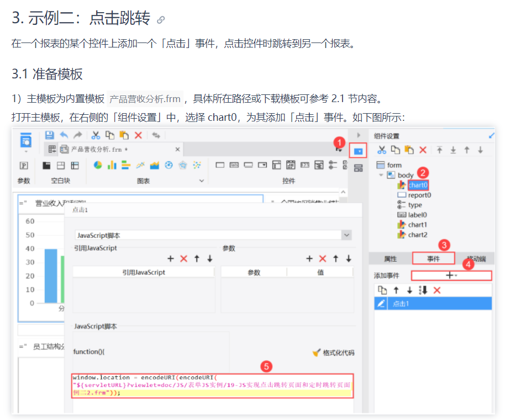
Task: Click the scissors Cut icon in 组件设置 panel
Action: pyautogui.click(x=382, y=150)
